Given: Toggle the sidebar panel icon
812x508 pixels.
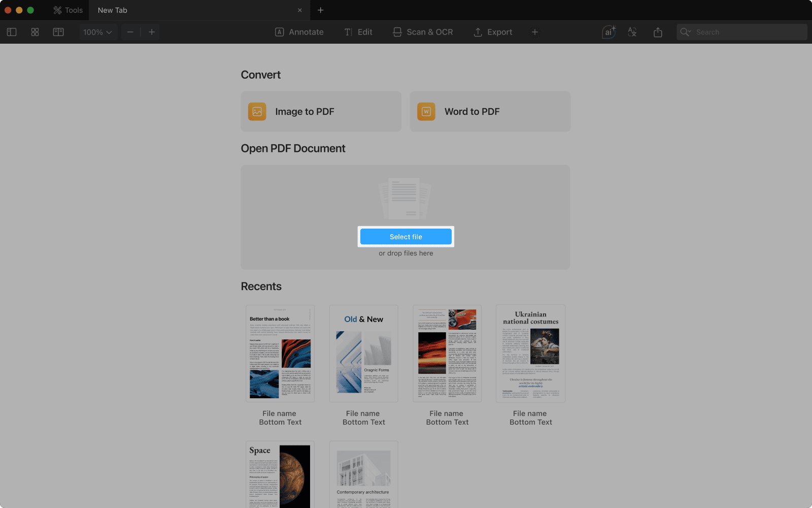Looking at the screenshot, I should point(12,32).
